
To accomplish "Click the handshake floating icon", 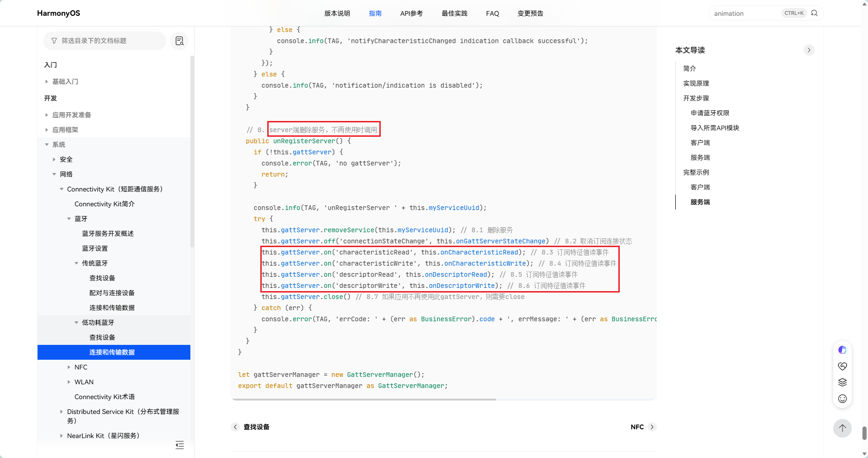I will click(842, 366).
